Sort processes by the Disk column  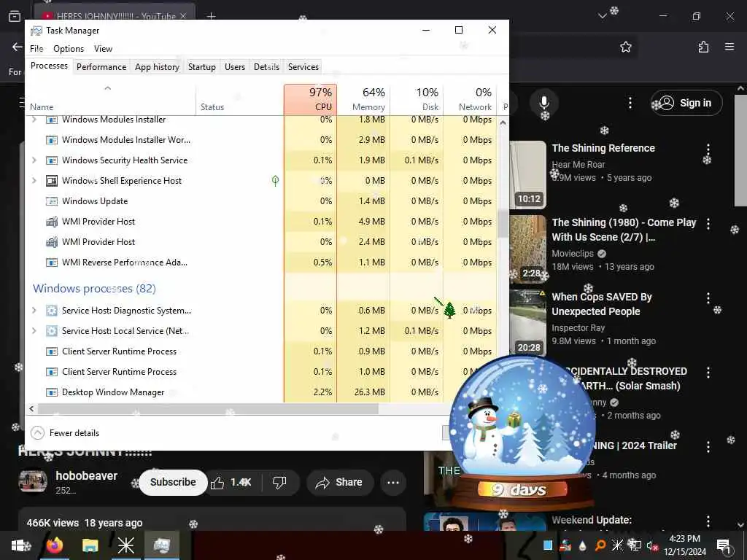[x=417, y=99]
